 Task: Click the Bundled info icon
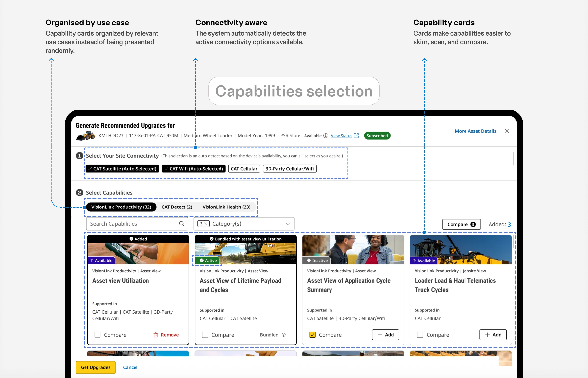284,335
